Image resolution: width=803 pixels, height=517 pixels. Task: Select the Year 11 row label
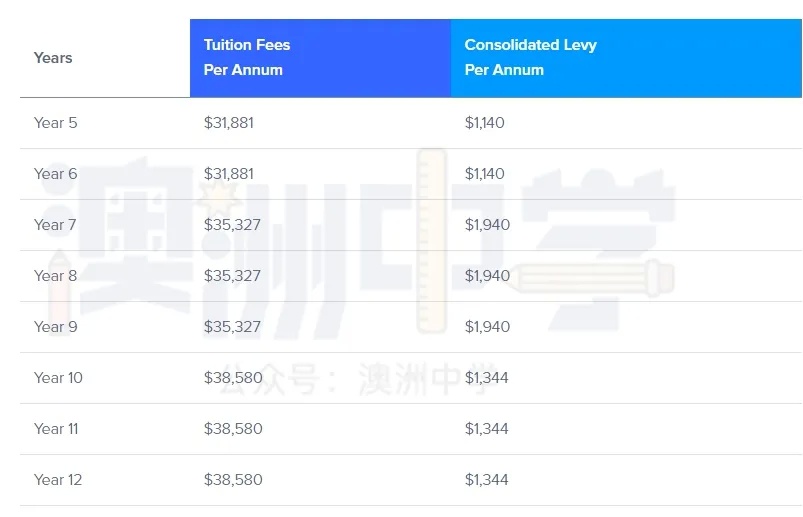pos(56,429)
